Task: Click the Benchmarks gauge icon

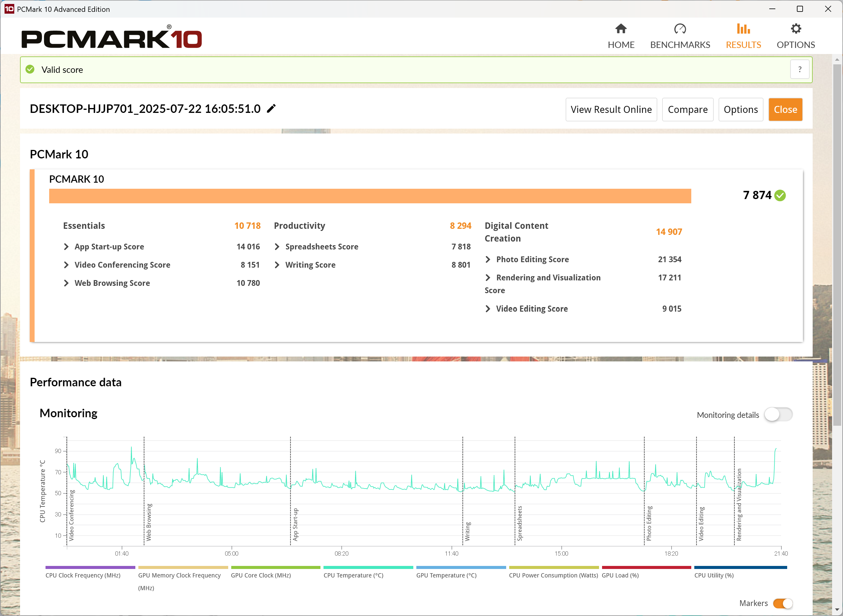Action: tap(680, 29)
